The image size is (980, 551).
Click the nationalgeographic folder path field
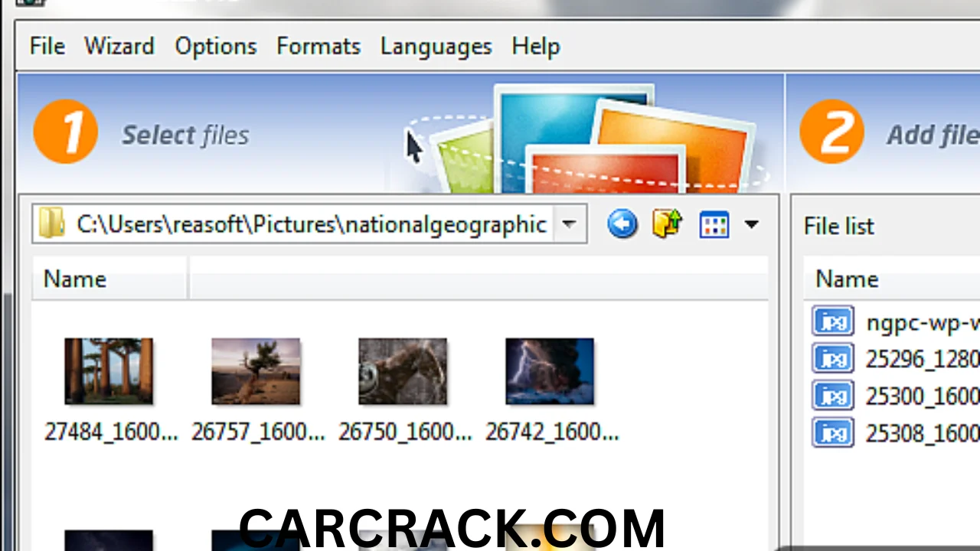[x=310, y=224]
